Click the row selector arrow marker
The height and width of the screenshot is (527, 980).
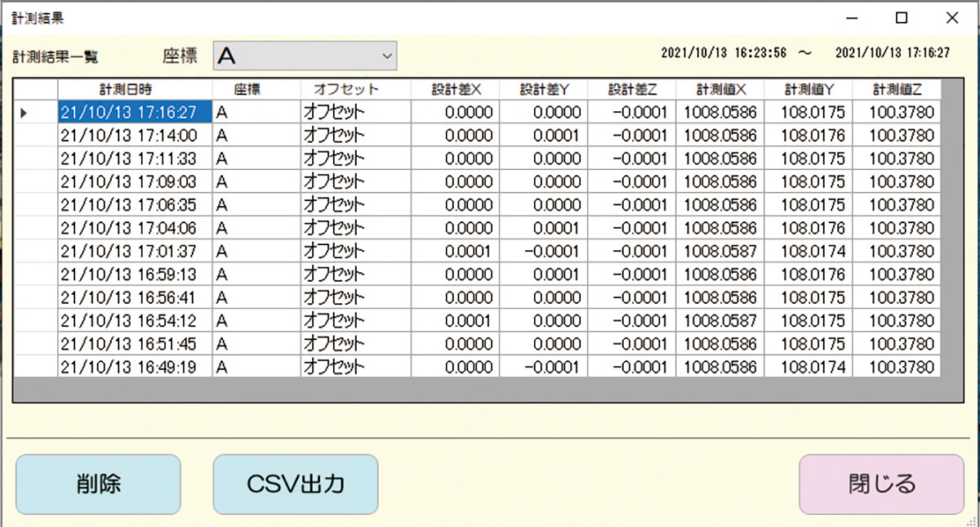(25, 111)
